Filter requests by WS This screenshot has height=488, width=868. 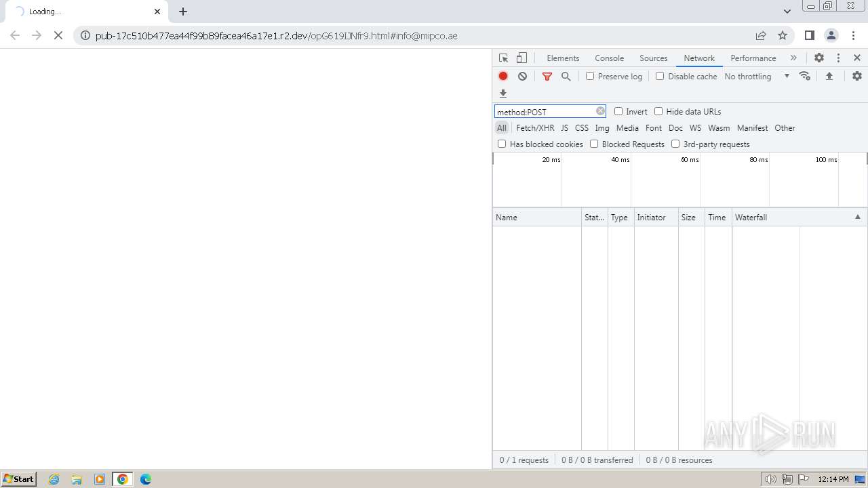tap(695, 127)
